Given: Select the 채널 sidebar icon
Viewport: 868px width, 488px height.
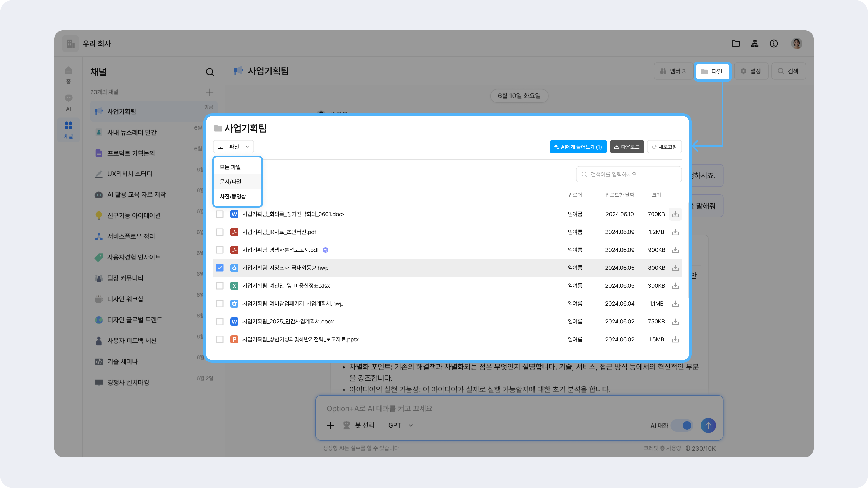Looking at the screenshot, I should coord(68,130).
